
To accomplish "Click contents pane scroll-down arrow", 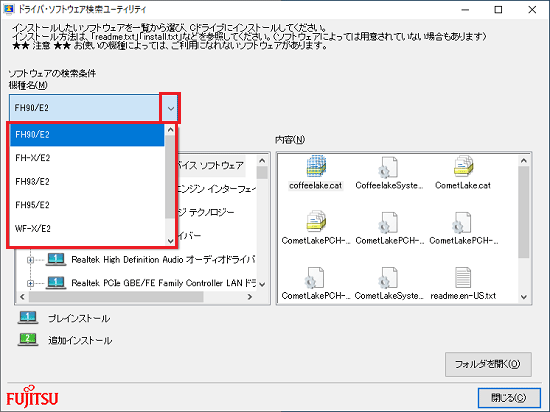I will pyautogui.click(x=524, y=297).
